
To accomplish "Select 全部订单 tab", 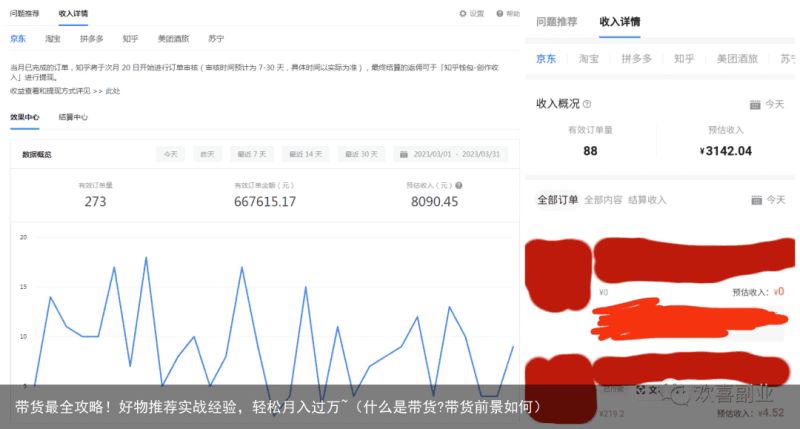I will point(557,200).
